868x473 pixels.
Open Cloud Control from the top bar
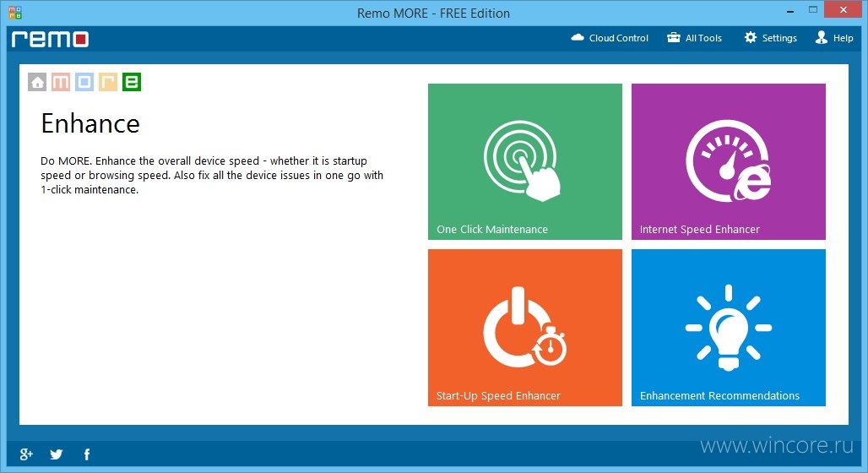pos(610,38)
